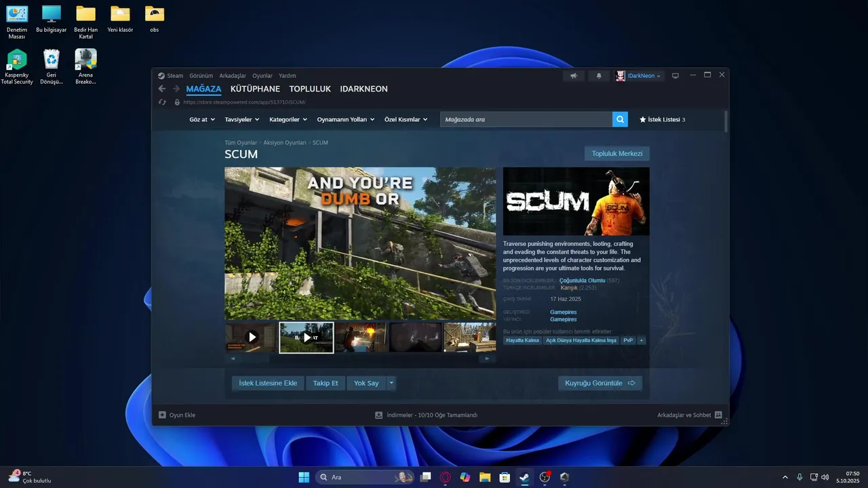Click the padlock icon beside the URL
Viewport: 868px width, 488px height.
click(177, 102)
